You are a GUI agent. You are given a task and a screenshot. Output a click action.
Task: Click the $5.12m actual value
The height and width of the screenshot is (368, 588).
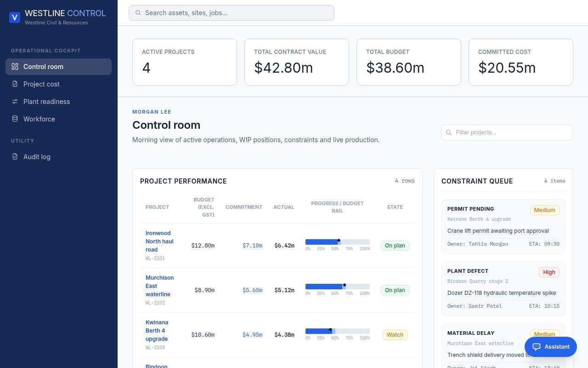(284, 290)
